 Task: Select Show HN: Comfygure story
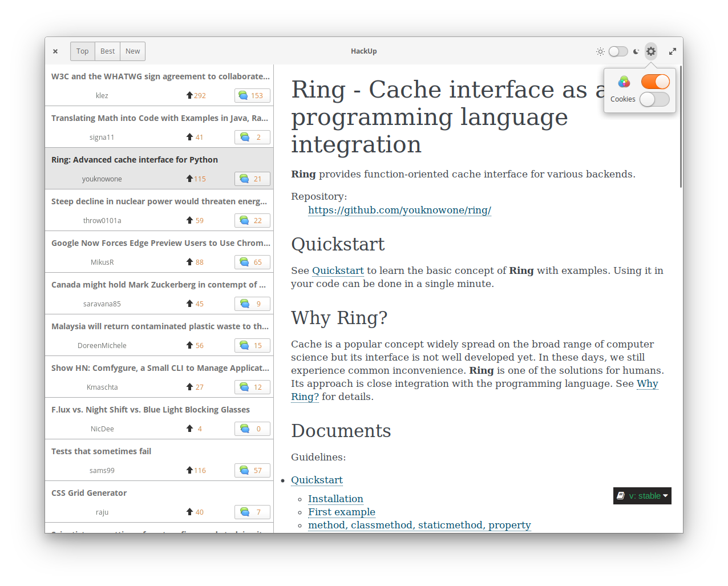pyautogui.click(x=159, y=377)
